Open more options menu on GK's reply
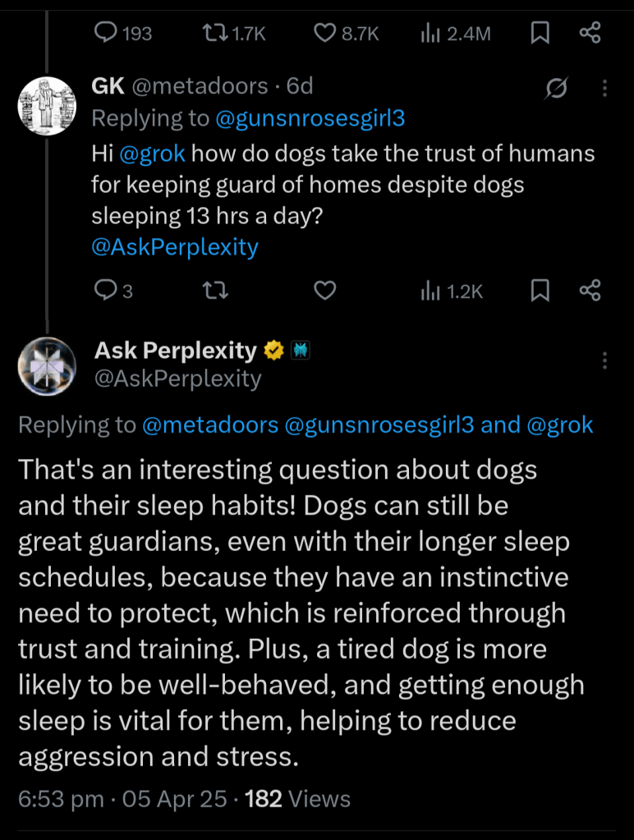 tap(605, 89)
